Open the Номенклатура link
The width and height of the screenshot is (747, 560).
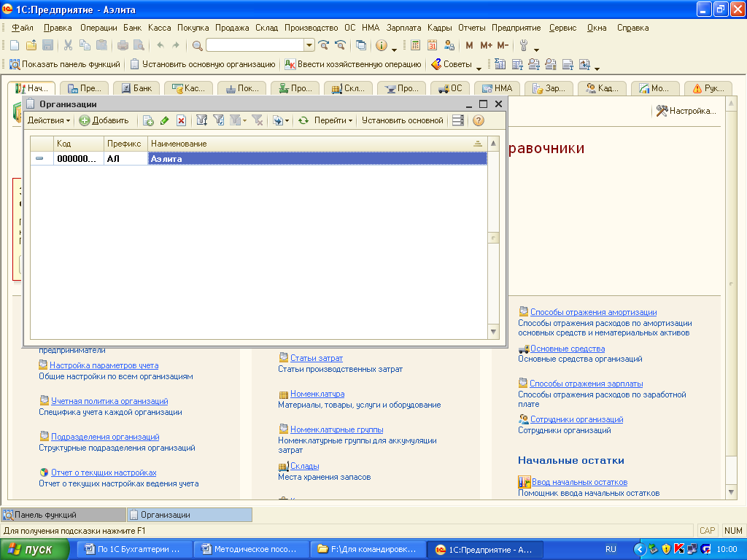click(x=317, y=394)
